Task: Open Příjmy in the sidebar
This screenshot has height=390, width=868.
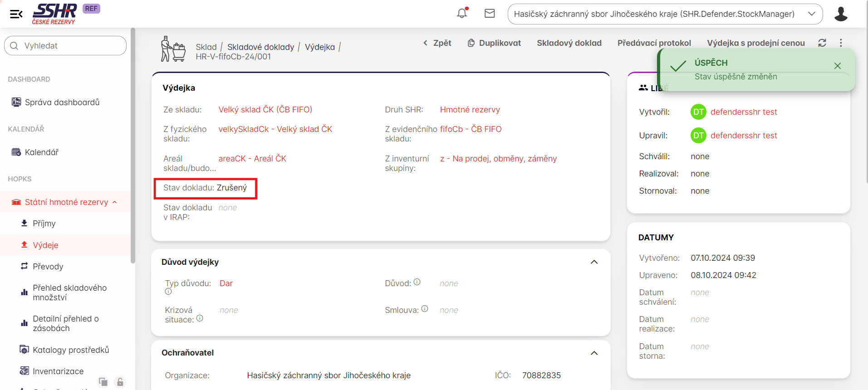Action: tap(44, 224)
